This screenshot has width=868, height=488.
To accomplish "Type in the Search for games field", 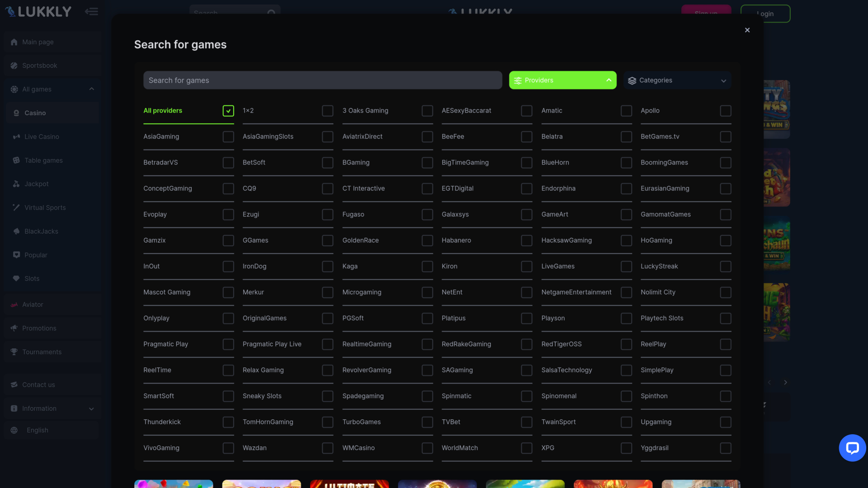I will (322, 80).
